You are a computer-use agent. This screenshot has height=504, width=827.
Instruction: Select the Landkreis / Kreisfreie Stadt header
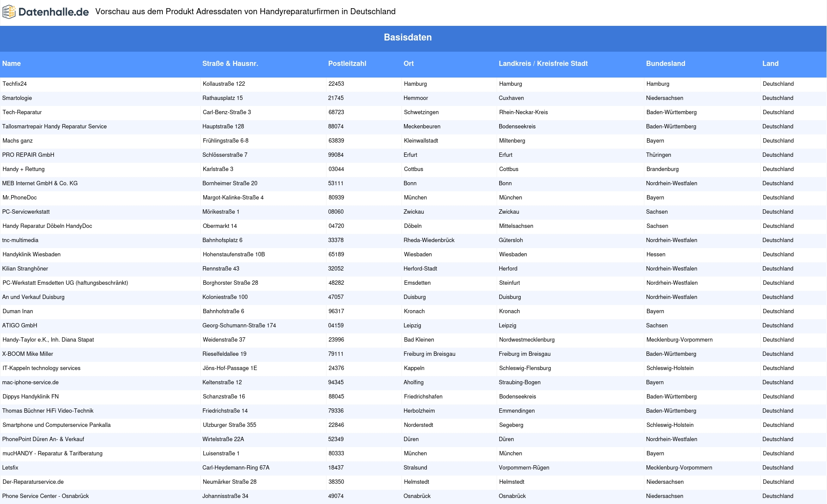point(543,63)
